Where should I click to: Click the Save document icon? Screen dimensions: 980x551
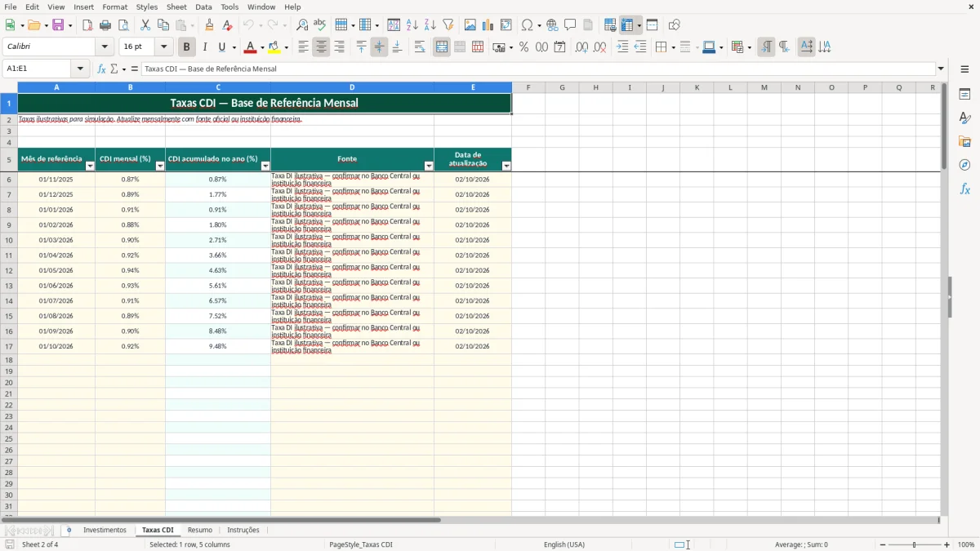tap(58, 25)
